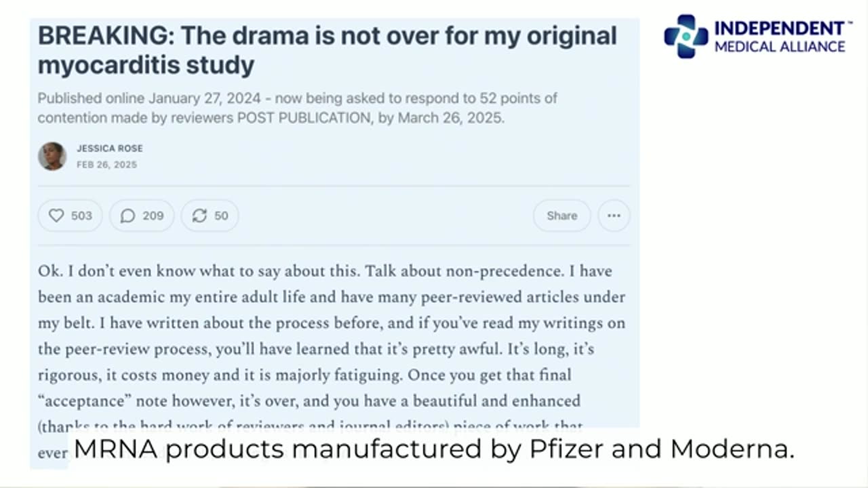Click the 'POST PUBLICATION' phrase in subtitle
This screenshot has height=488, width=868.
click(x=303, y=117)
